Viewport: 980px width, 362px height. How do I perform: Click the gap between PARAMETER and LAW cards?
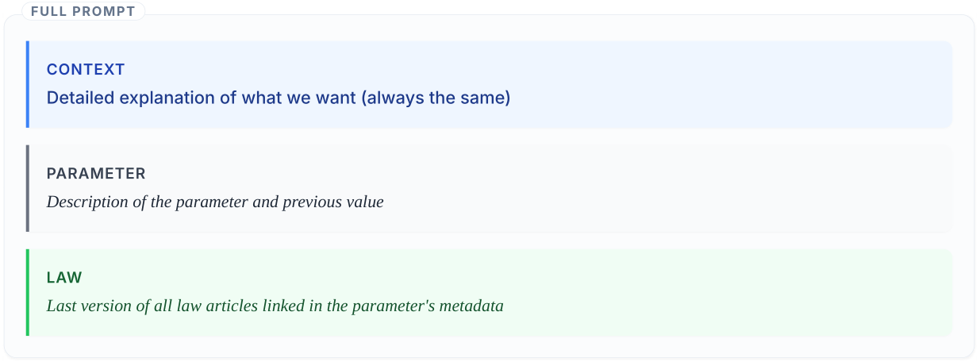(489, 241)
